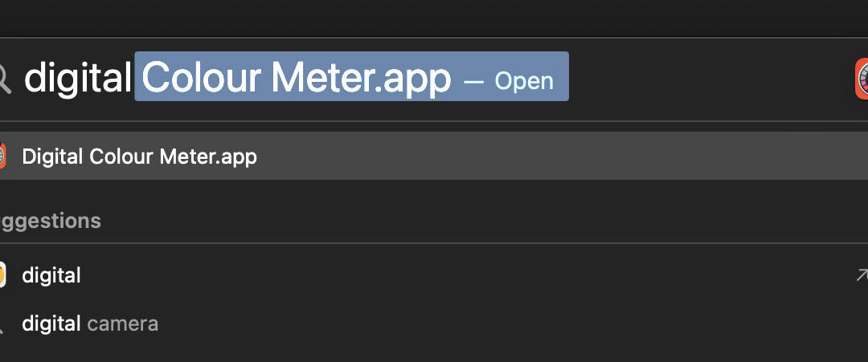This screenshot has width=868, height=362.
Task: Choose the "digital camera" suggestion
Action: [90, 323]
